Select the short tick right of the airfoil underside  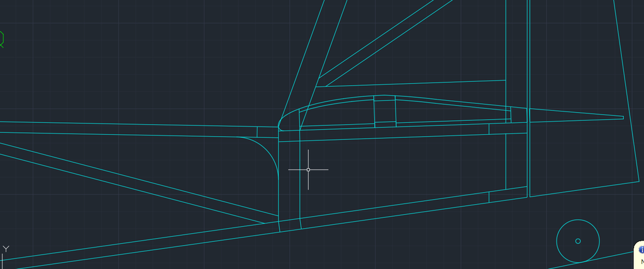[x=489, y=129]
